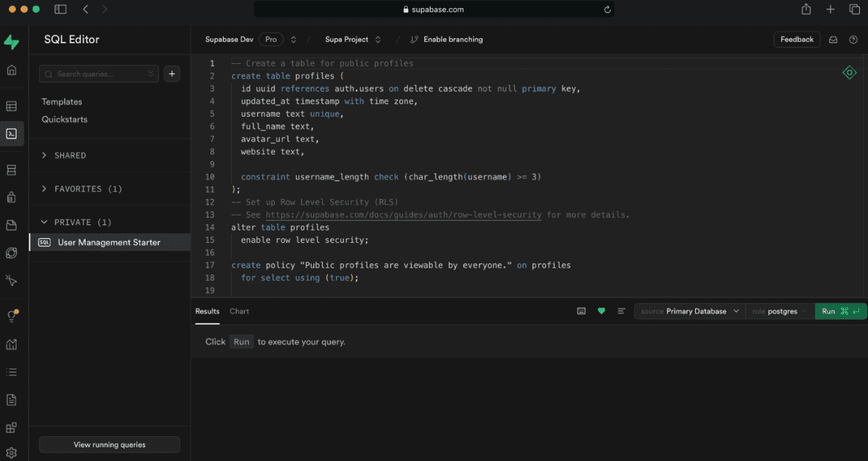868x461 pixels.
Task: Open the Storage folder icon
Action: click(11, 224)
